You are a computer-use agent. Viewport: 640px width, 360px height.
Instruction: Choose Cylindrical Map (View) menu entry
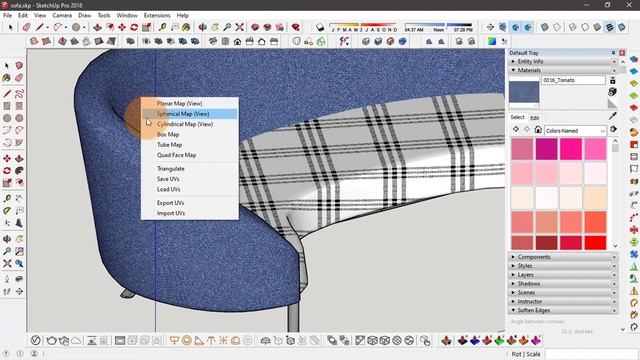[190, 124]
